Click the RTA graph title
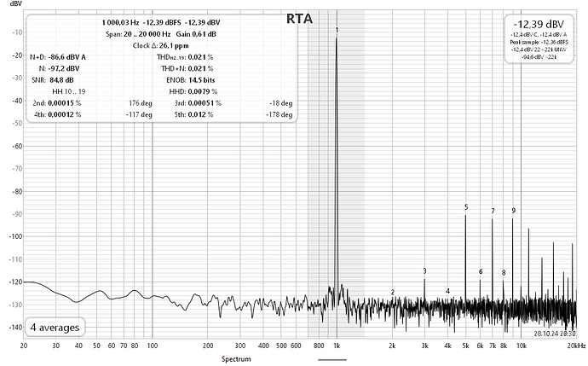Image resolution: width=588 pixels, height=366 pixels. [299, 19]
